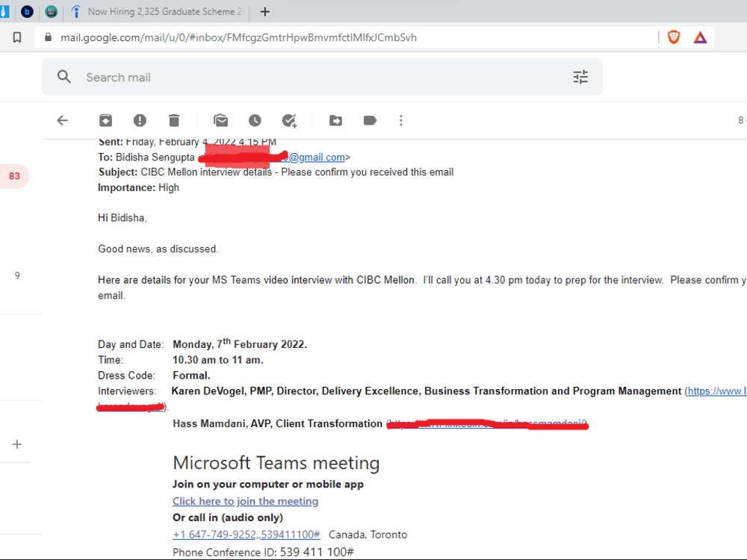Switch to the dark blue 'b' tab
747x560 pixels.
click(27, 11)
